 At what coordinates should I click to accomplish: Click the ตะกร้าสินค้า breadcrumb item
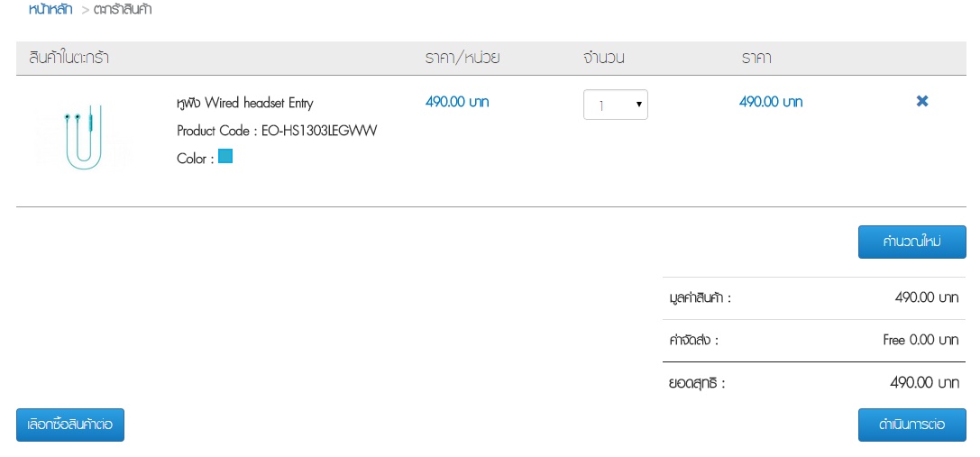point(123,10)
